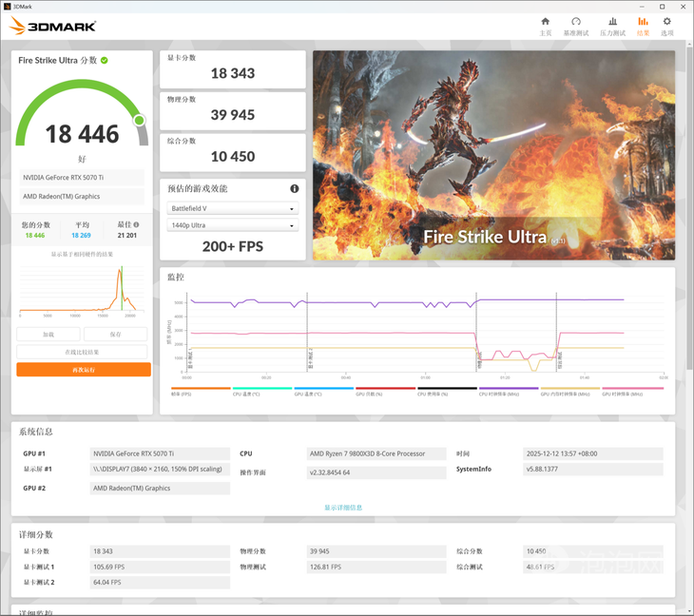This screenshot has height=616, width=694.
Task: Open the 主页 home icon
Action: click(x=545, y=26)
